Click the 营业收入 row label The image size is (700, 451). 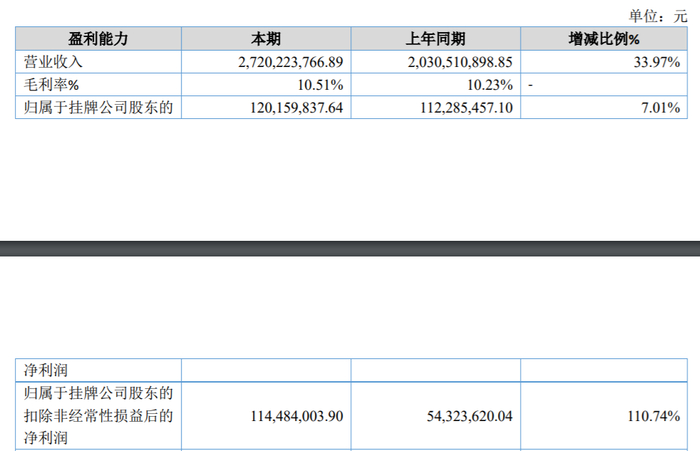tap(53, 62)
